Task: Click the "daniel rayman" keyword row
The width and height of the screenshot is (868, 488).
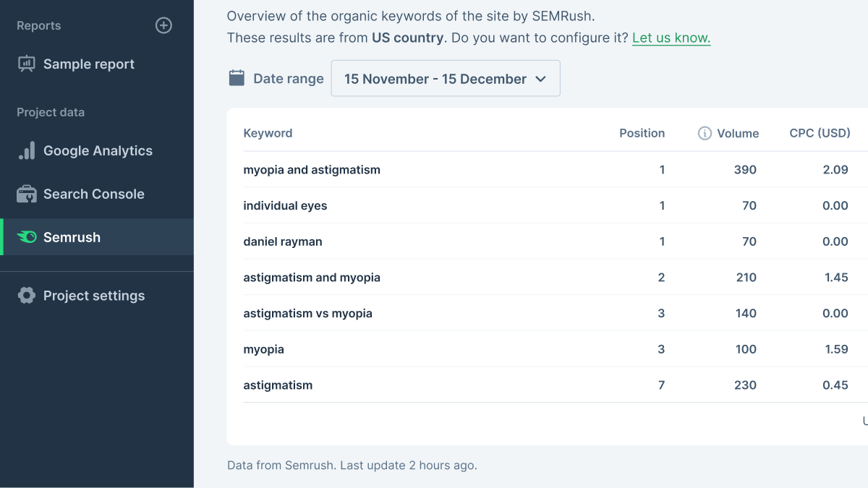Action: pos(283,241)
